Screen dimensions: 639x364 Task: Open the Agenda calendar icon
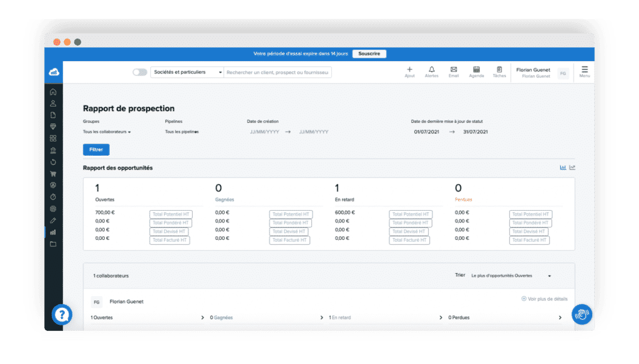[476, 70]
